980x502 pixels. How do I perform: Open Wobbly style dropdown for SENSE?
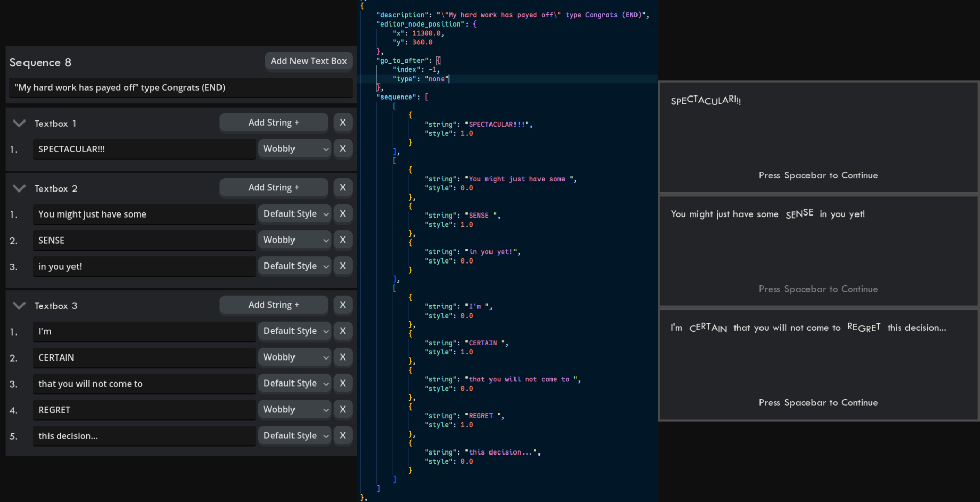click(295, 240)
